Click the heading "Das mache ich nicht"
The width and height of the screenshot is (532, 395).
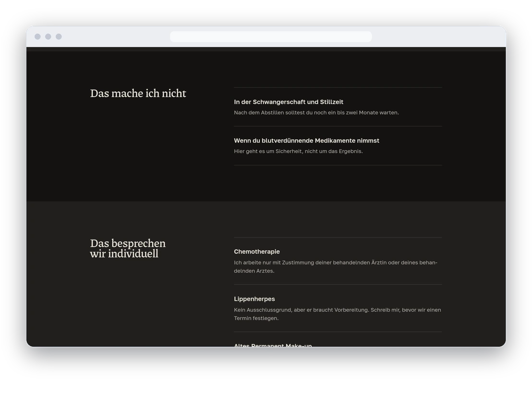[x=138, y=93]
